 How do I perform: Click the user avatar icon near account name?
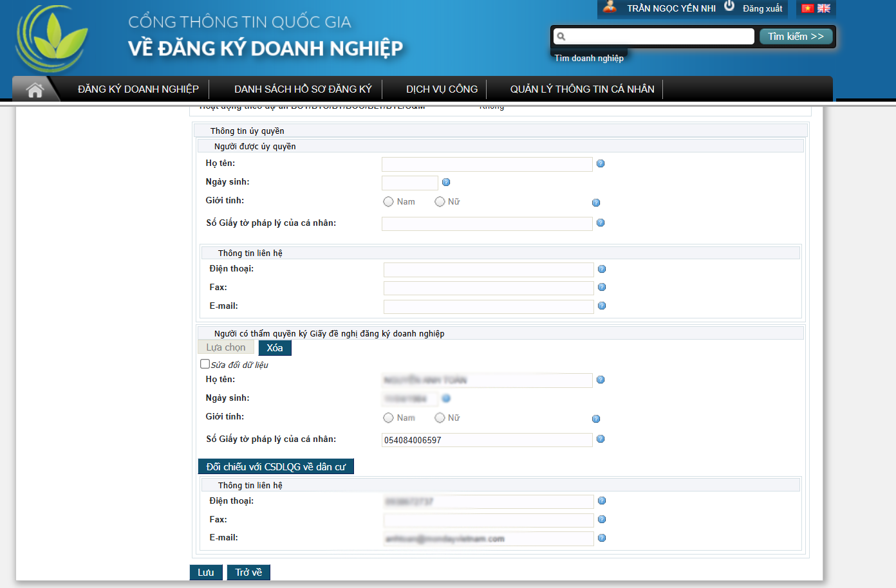tap(610, 7)
